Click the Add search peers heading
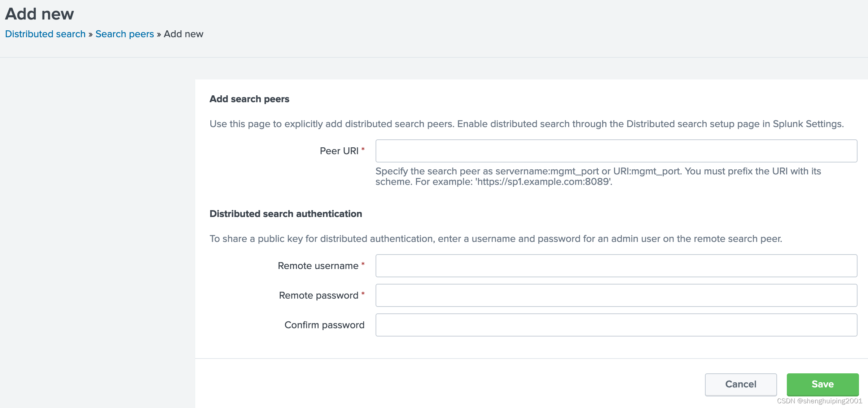Image resolution: width=868 pixels, height=408 pixels. click(249, 99)
